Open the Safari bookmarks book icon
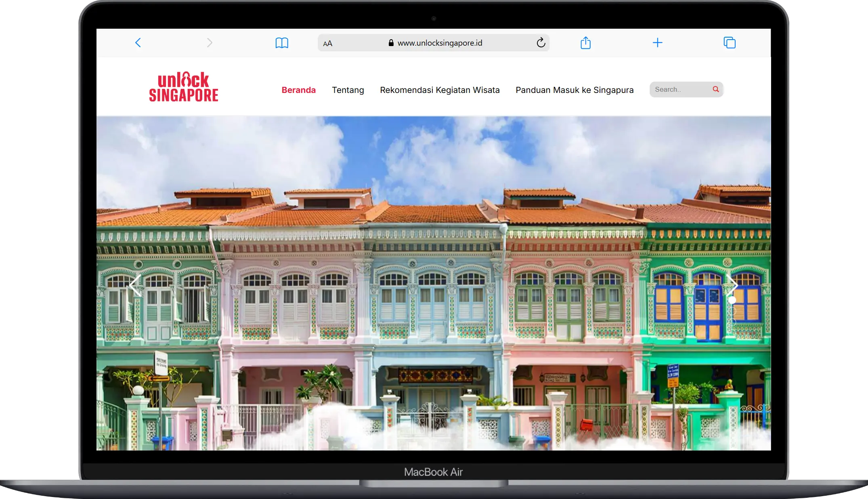 tap(282, 43)
